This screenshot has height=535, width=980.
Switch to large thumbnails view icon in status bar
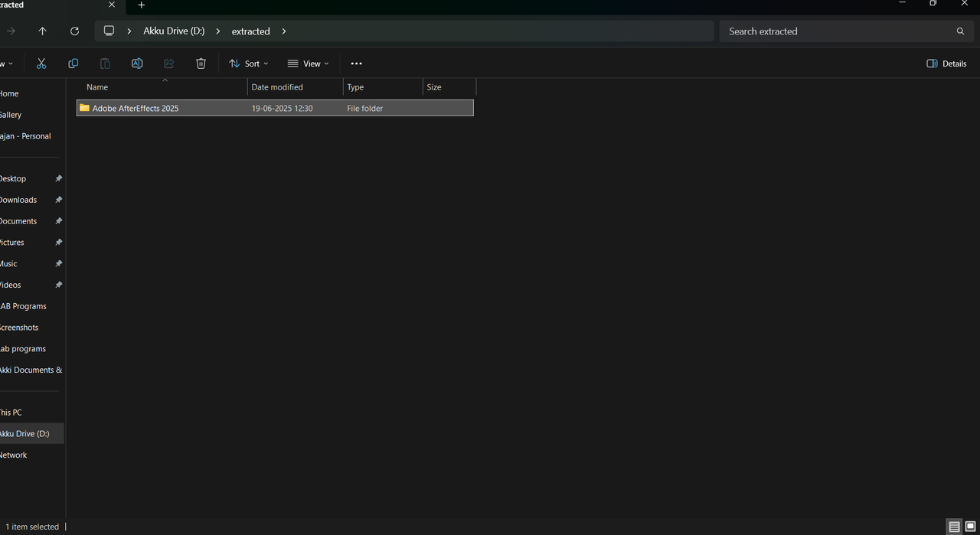[970, 527]
